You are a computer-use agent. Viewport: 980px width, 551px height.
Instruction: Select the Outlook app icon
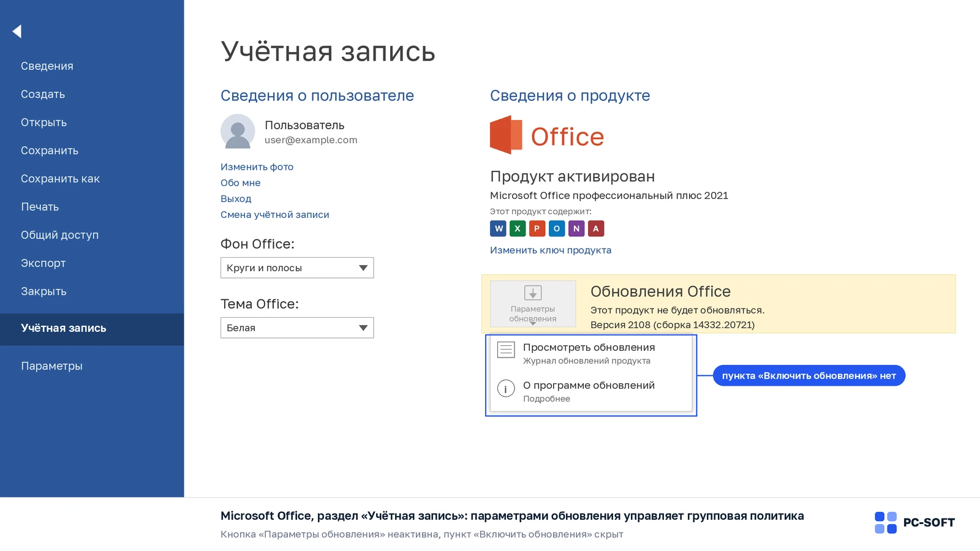tap(557, 228)
